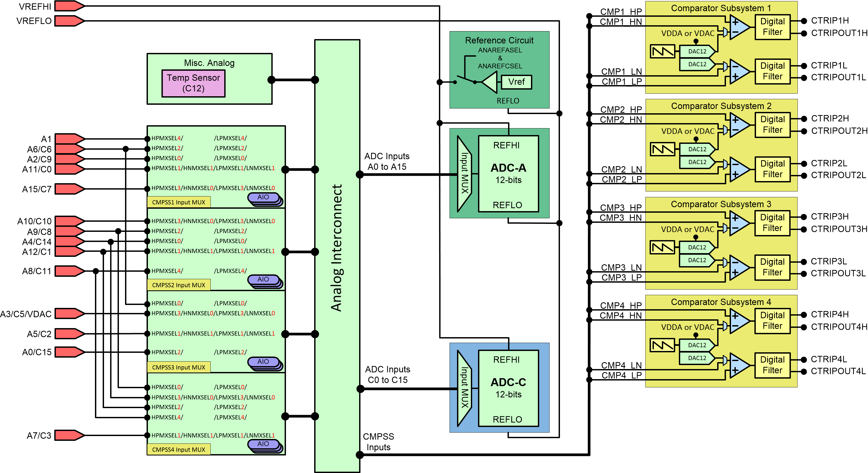Click the CTRIP1L Digital Filter block

click(x=773, y=71)
